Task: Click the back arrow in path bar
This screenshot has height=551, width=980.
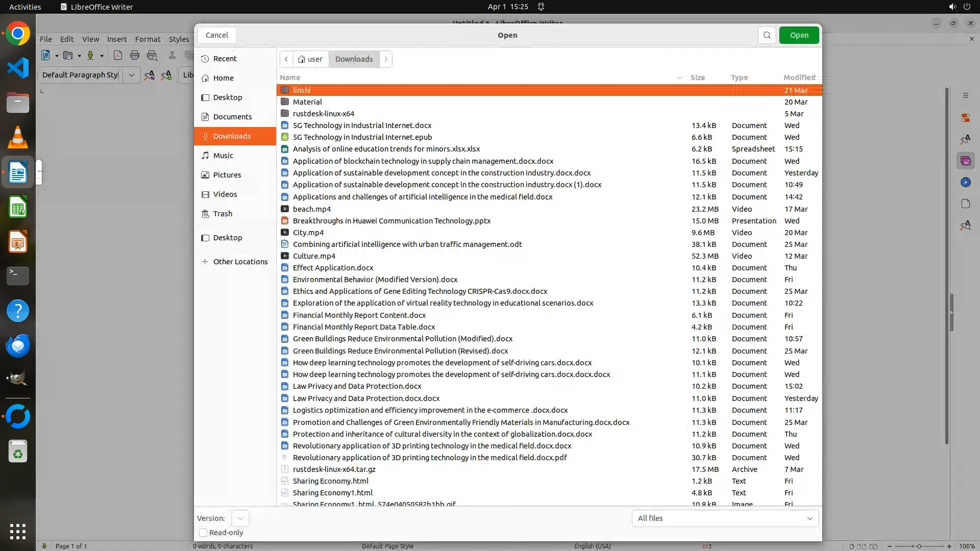Action: tap(286, 59)
